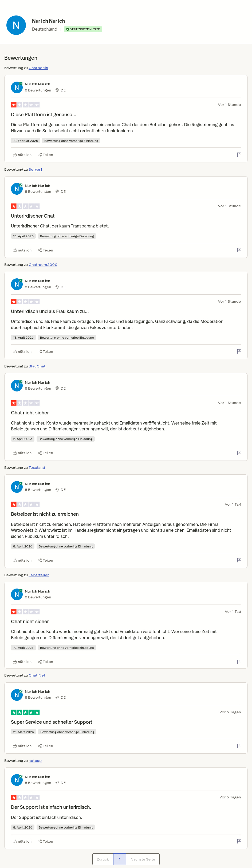This screenshot has width=252, height=868.
Task: Click the five-star rating on Chat Net review
Action: 25,712
